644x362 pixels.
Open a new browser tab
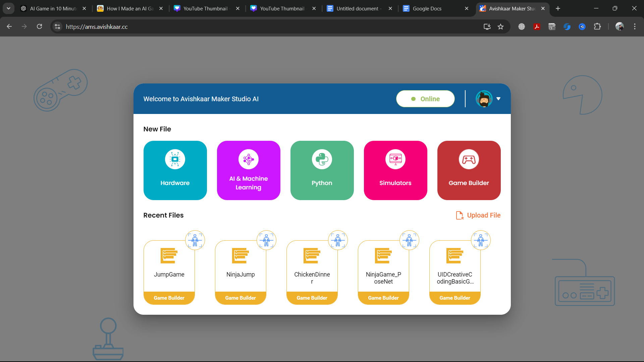pos(558,9)
